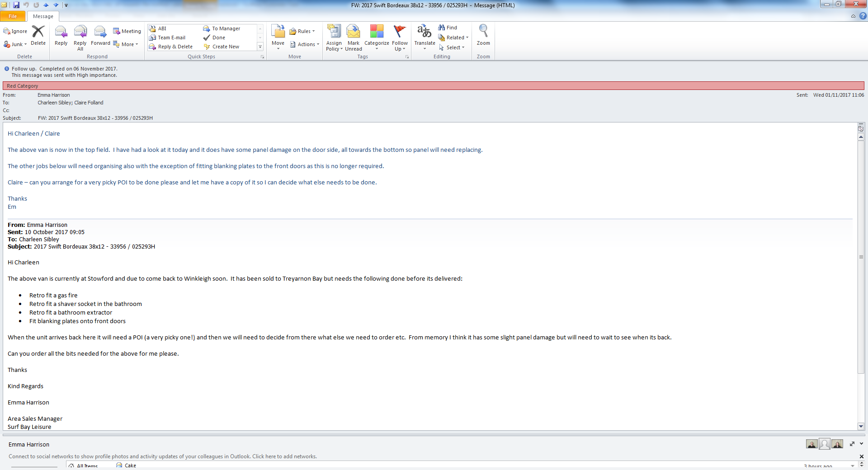
Task: Click the Undo icon in the title bar
Action: (26, 5)
